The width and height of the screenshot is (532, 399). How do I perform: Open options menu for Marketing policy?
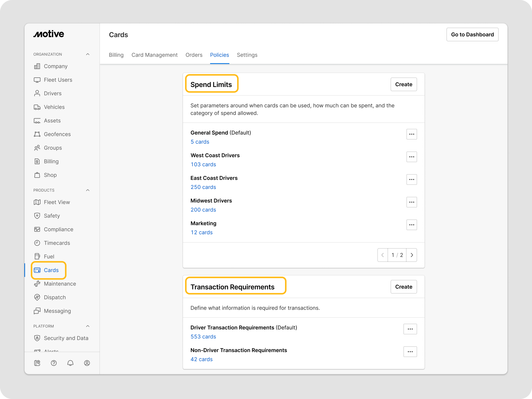click(x=412, y=225)
